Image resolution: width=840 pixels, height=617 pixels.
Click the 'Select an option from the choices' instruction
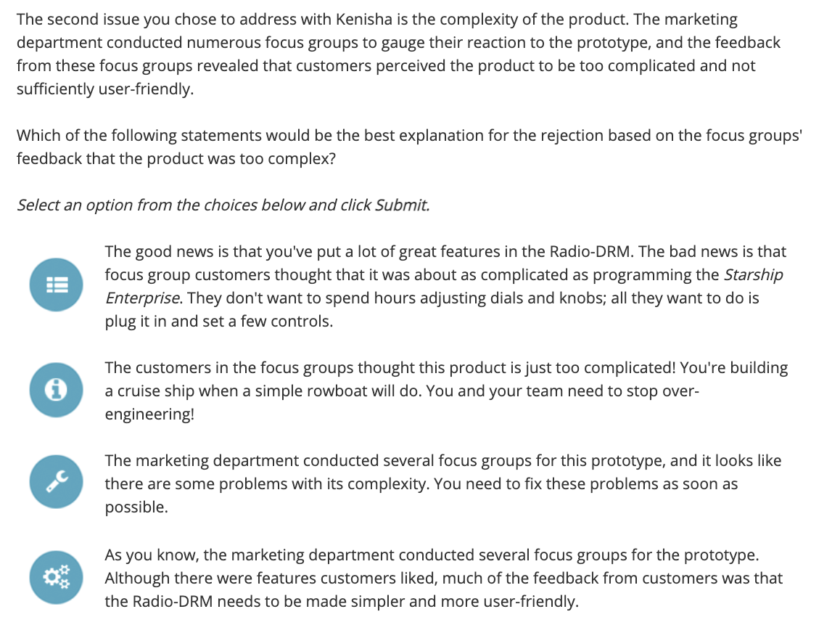[223, 205]
